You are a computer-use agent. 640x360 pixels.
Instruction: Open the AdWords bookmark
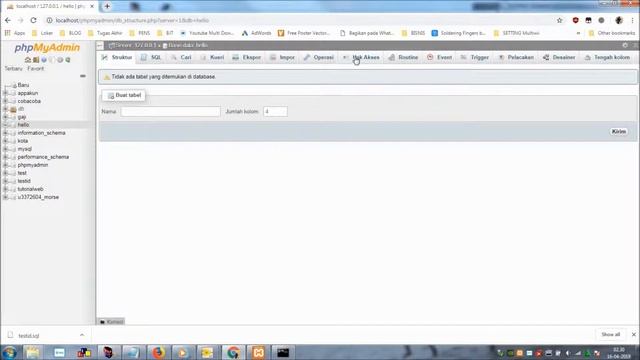(256, 33)
